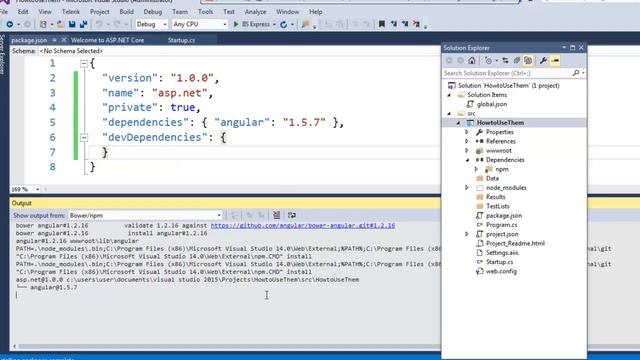Save the current file with disk icon

72,24
